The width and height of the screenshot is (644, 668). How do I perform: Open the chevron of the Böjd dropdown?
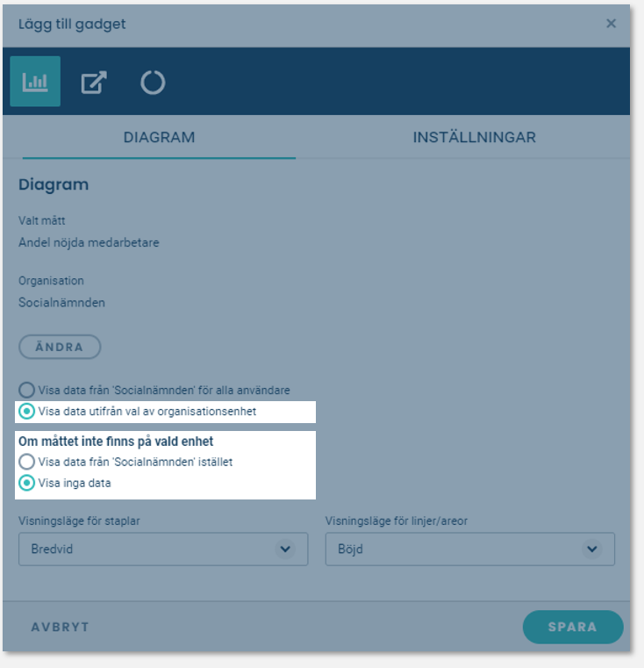coord(592,549)
